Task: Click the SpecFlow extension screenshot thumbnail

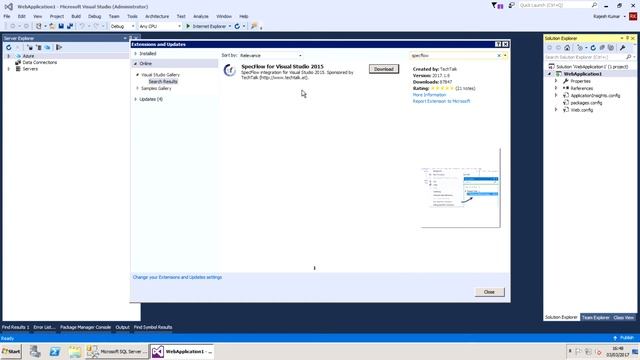Action: coord(460,188)
